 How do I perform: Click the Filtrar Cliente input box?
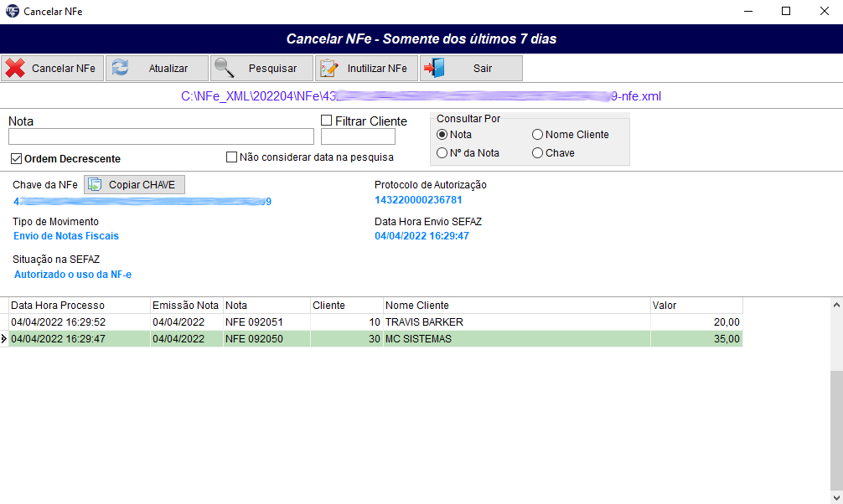click(x=358, y=137)
